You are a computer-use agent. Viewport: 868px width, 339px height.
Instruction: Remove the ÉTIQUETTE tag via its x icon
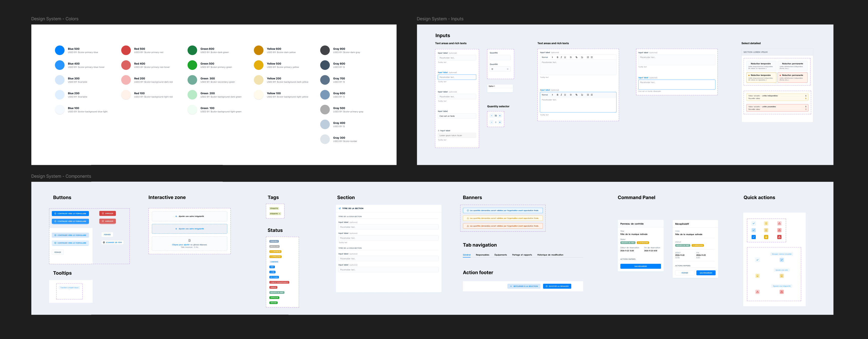coord(280,214)
